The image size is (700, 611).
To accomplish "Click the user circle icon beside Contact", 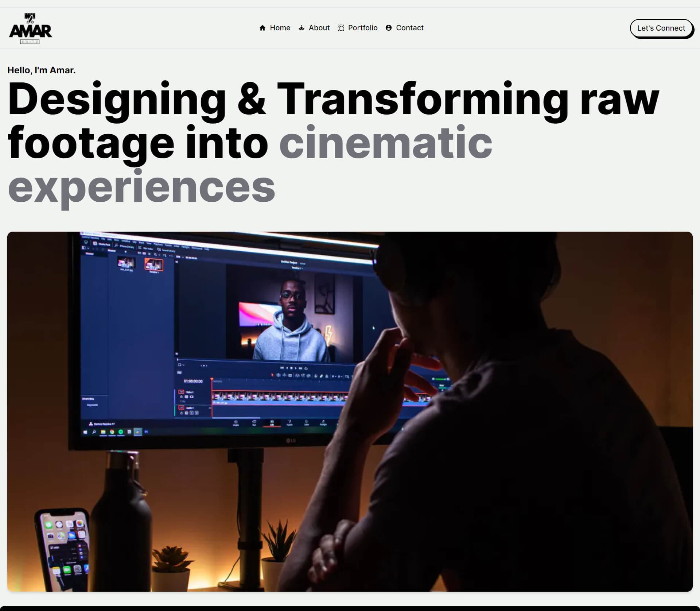I will [388, 28].
